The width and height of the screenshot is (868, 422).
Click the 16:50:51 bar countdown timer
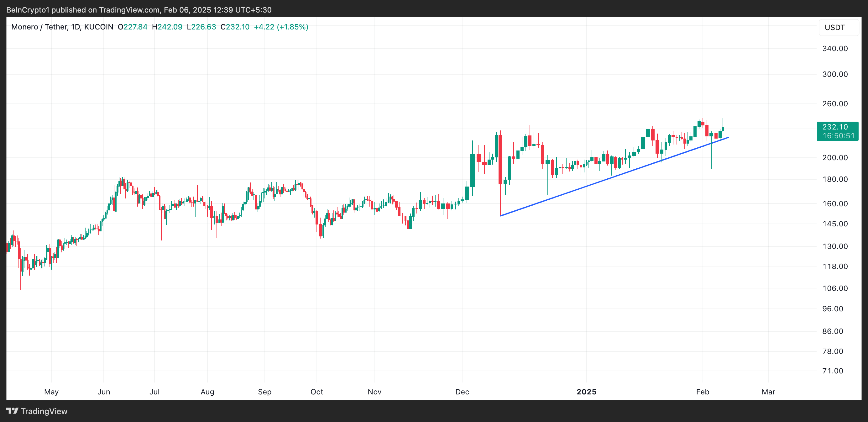pos(838,136)
